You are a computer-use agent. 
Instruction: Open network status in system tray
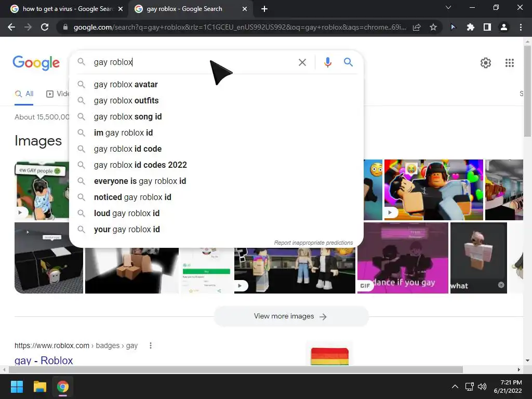[x=469, y=387]
